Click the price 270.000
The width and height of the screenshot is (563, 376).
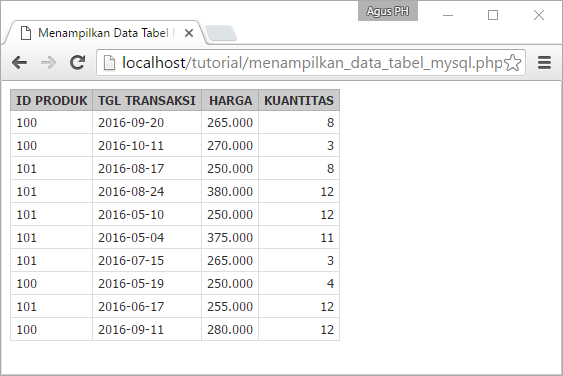click(230, 145)
